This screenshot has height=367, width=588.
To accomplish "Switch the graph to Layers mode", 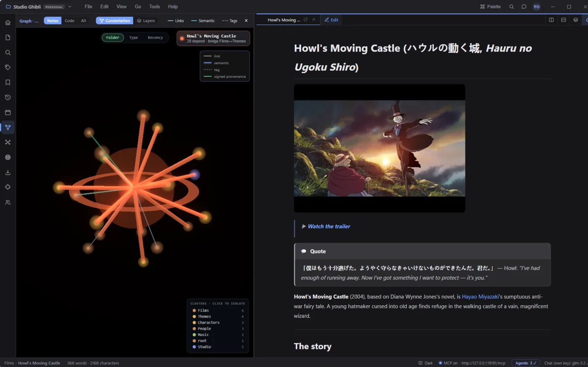I will 146,21.
